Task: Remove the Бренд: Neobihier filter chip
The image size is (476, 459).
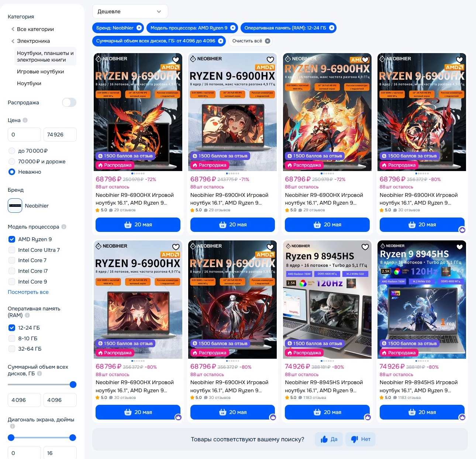Action: point(139,28)
